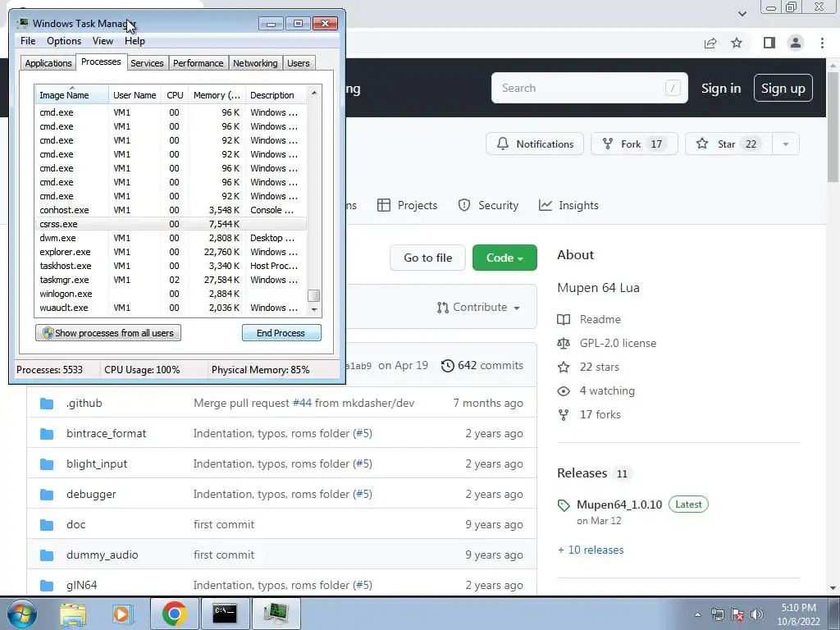Open Projects tab on GitHub
Screen dimensions: 840x630
click(407, 205)
